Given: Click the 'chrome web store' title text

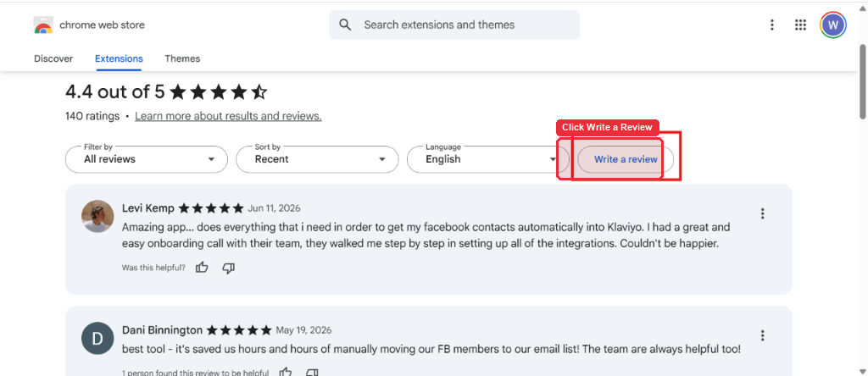Looking at the screenshot, I should pyautogui.click(x=102, y=25).
